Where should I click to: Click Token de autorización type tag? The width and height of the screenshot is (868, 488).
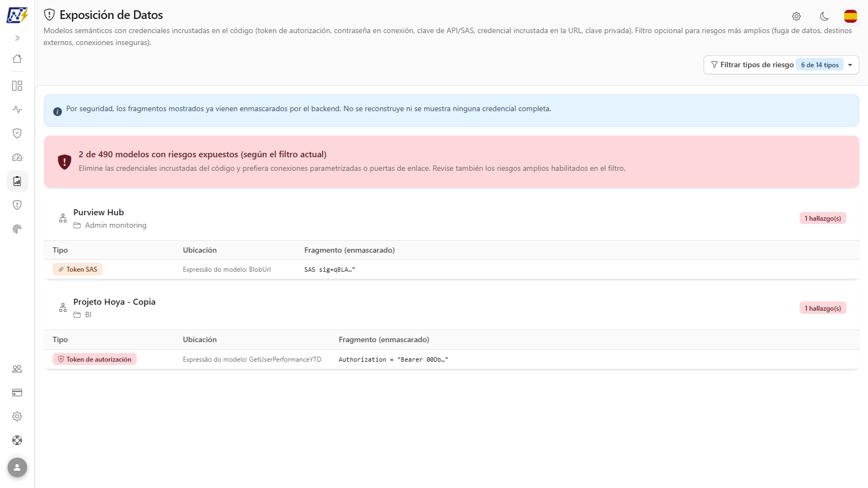click(x=94, y=359)
